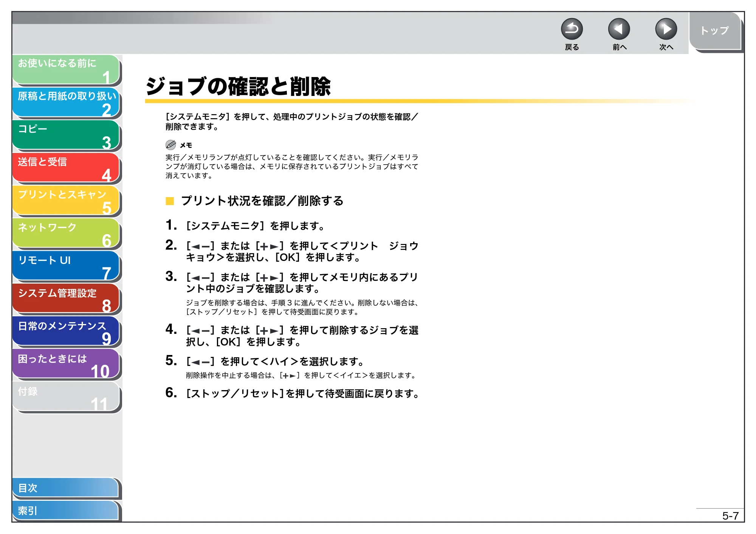The height and width of the screenshot is (534, 756).
Task: Open chapter 3 コピー
Action: (66, 135)
